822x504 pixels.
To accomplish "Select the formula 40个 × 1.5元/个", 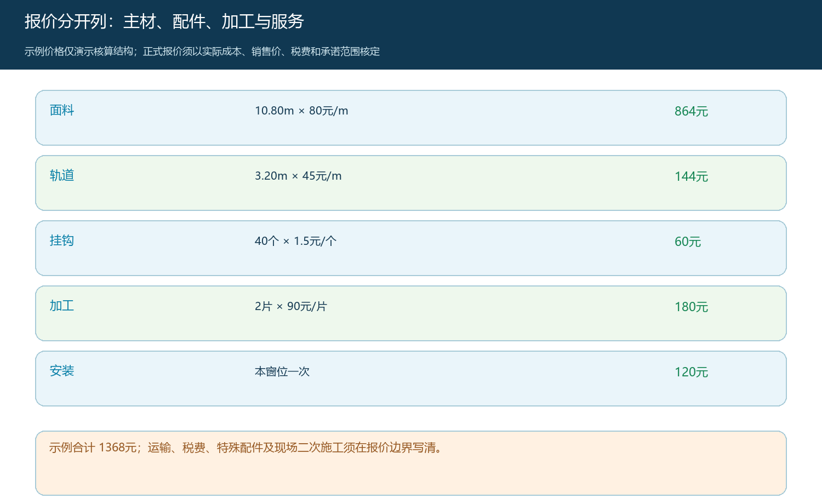I will (x=296, y=241).
